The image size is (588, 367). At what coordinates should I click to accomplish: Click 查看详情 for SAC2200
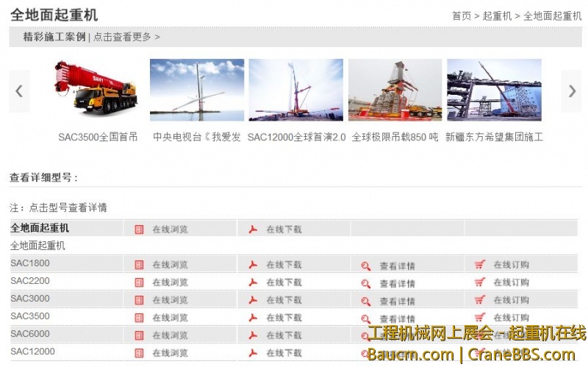(397, 284)
